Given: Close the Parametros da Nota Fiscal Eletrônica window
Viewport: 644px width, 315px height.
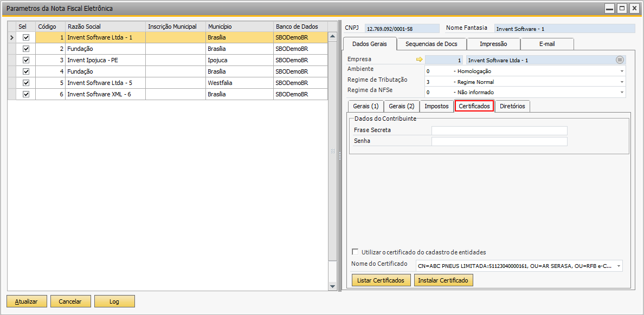Looking at the screenshot, I should 634,8.
